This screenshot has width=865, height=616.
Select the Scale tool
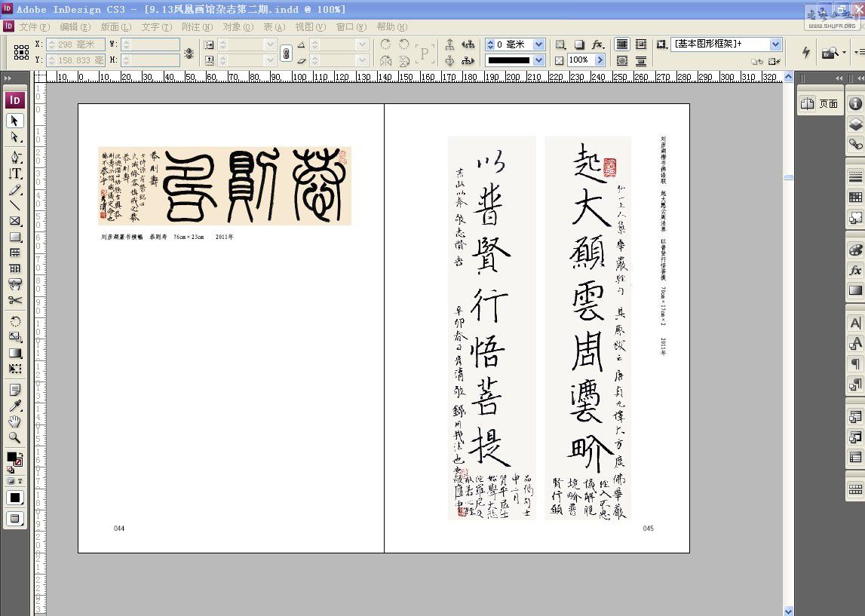click(15, 337)
